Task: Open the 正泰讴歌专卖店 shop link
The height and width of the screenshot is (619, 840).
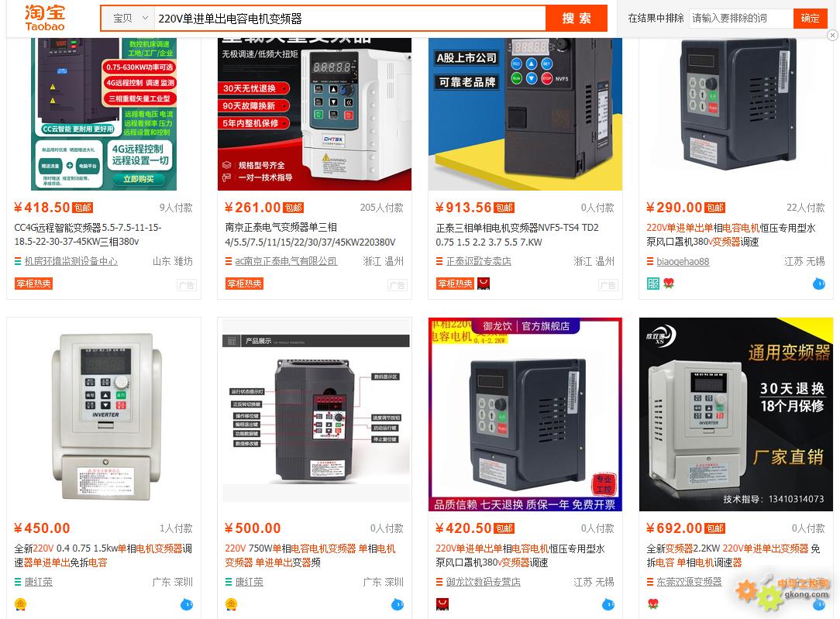Action: 478,261
